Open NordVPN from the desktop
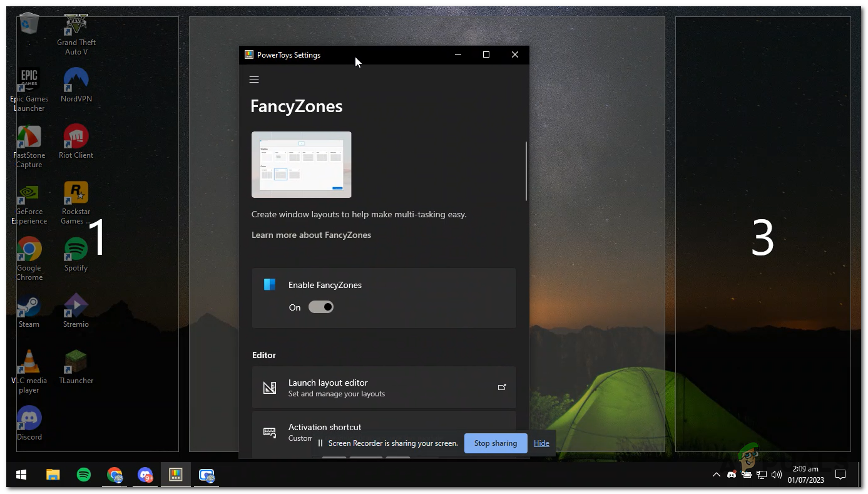868x494 pixels. point(75,81)
